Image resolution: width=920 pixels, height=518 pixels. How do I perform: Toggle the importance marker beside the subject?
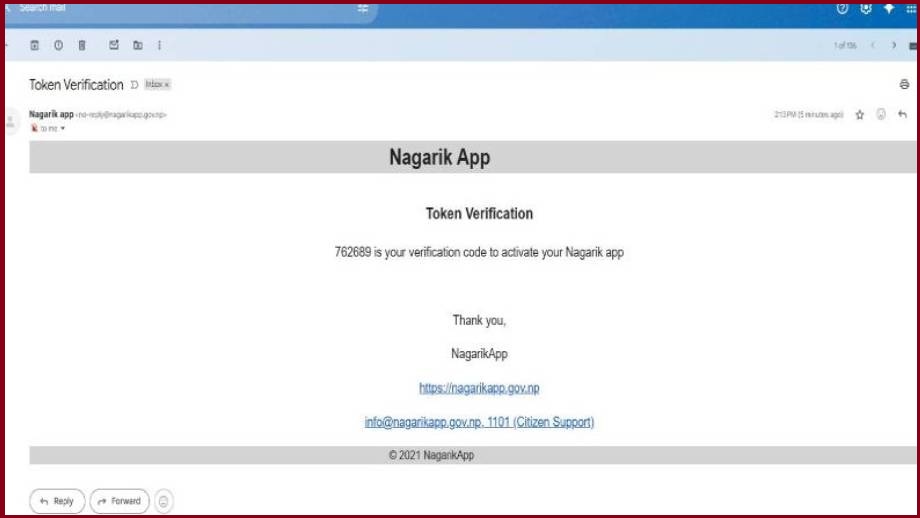[x=134, y=85]
